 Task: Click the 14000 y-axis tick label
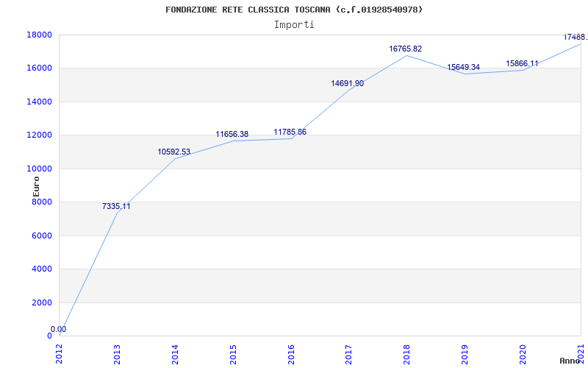pyautogui.click(x=39, y=102)
